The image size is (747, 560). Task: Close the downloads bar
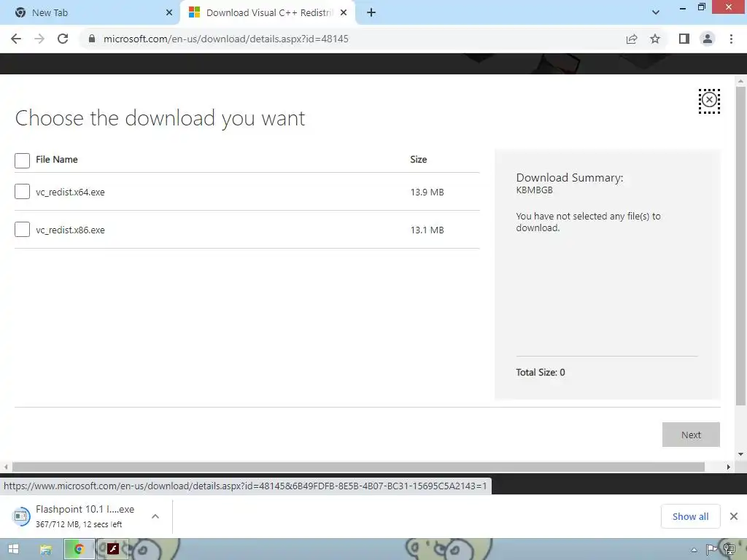tap(734, 517)
